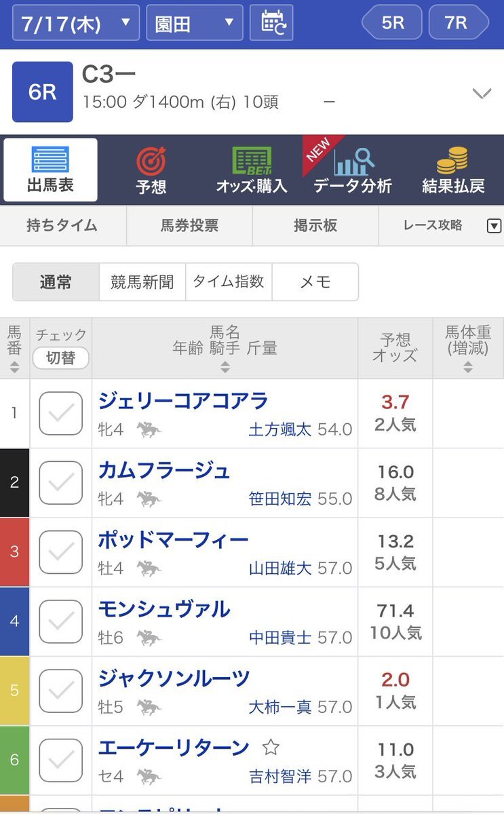The image size is (504, 814).
Task: Open the calendar refresh icon
Action: click(x=271, y=22)
